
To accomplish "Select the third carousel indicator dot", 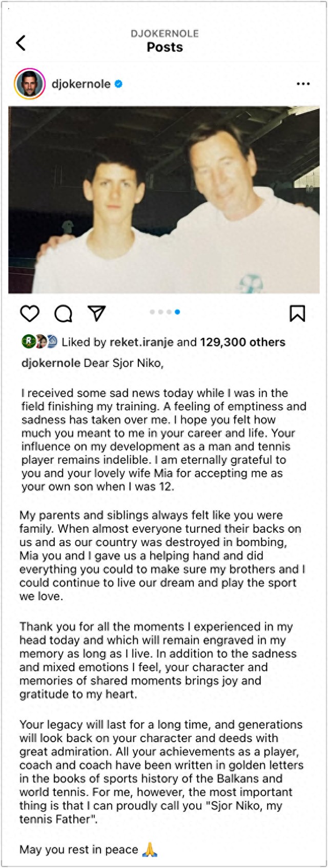I will point(169,312).
